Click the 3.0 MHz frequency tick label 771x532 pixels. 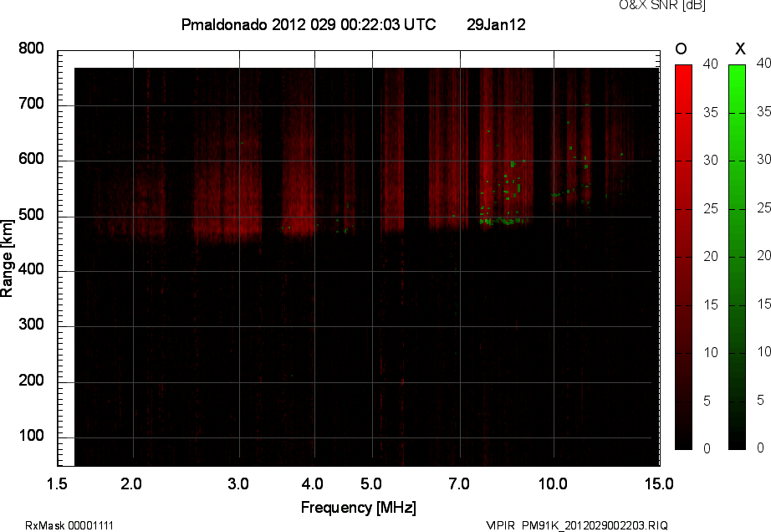tap(239, 483)
